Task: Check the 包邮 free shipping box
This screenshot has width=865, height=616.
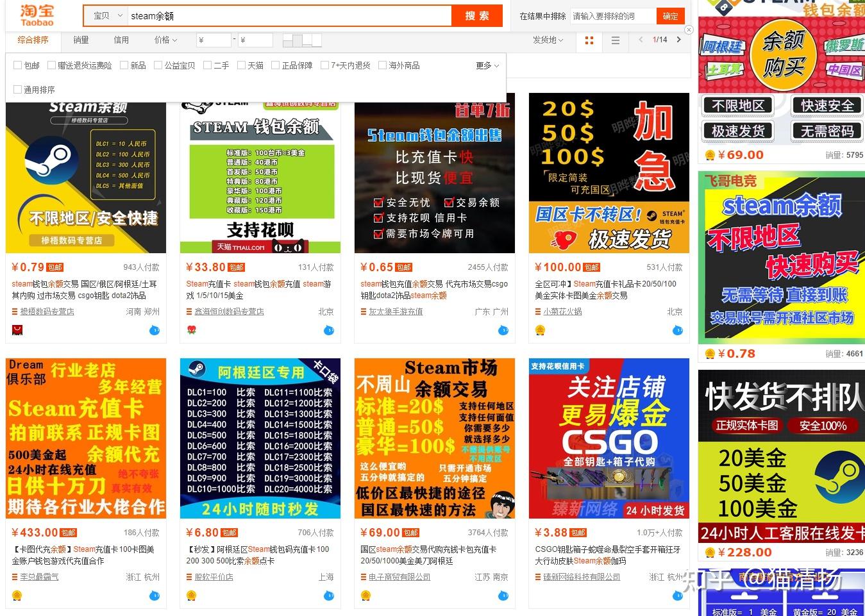Action: tap(17, 65)
